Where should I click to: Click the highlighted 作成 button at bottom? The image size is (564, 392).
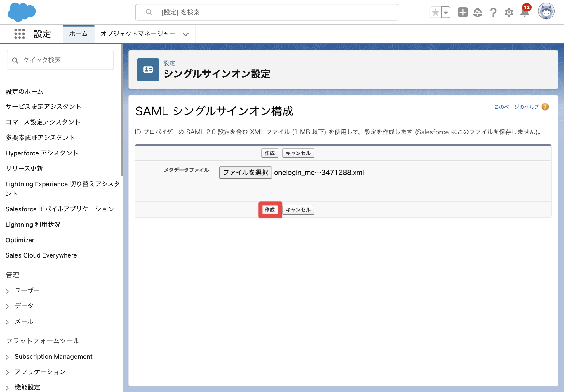[270, 210]
